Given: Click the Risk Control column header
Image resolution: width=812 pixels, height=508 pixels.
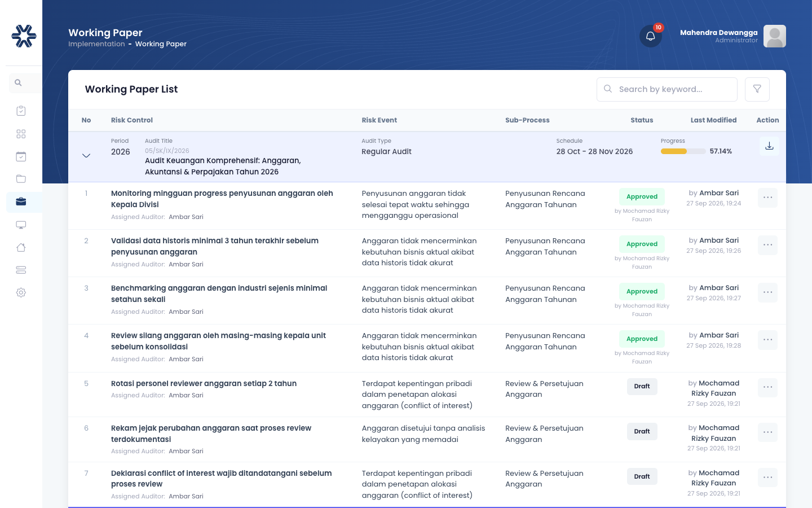Looking at the screenshot, I should (132, 120).
